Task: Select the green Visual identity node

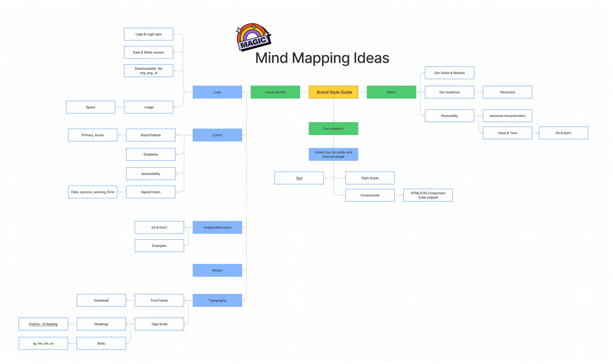Action: pos(275,92)
